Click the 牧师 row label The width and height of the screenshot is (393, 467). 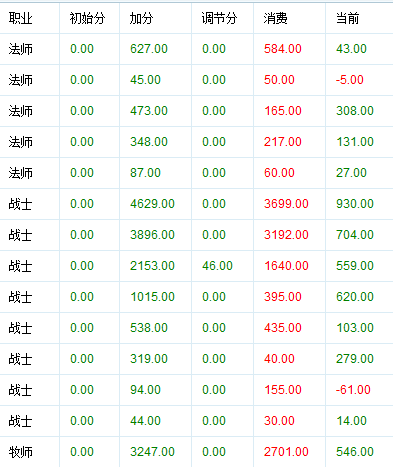click(20, 452)
